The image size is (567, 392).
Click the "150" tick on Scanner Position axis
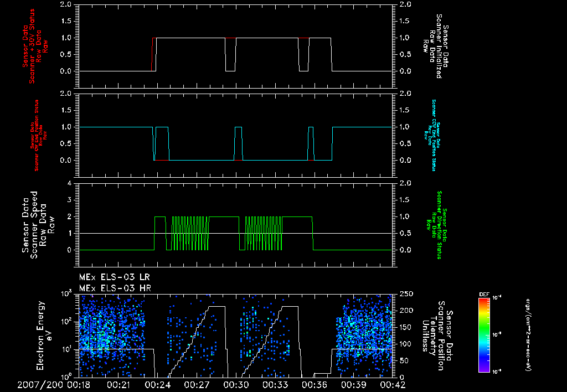406,327
